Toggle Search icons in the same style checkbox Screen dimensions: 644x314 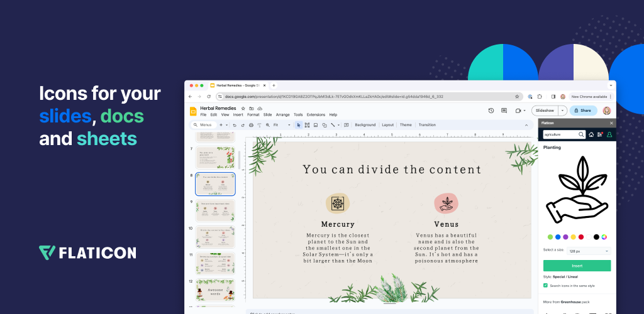tap(545, 285)
